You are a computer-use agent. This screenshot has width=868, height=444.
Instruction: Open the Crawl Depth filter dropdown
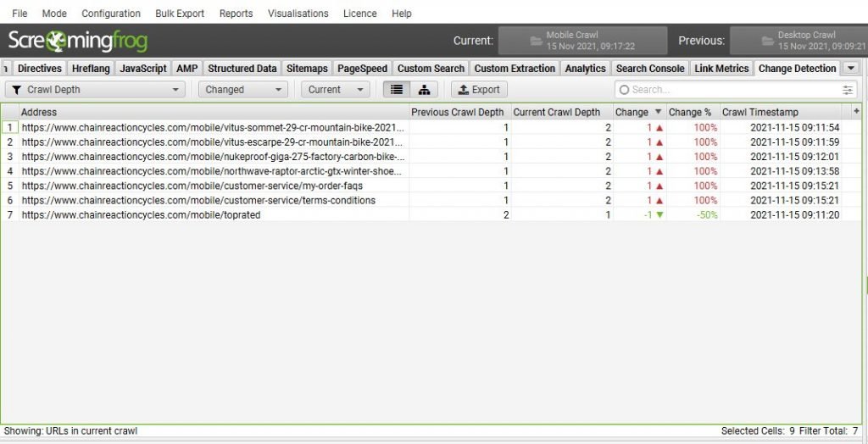click(96, 89)
